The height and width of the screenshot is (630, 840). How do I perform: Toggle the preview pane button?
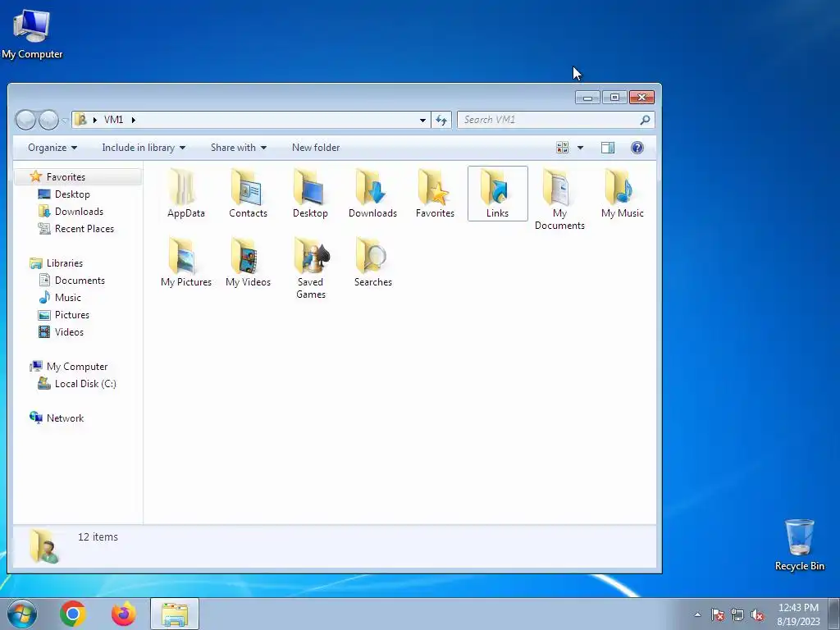coord(608,148)
